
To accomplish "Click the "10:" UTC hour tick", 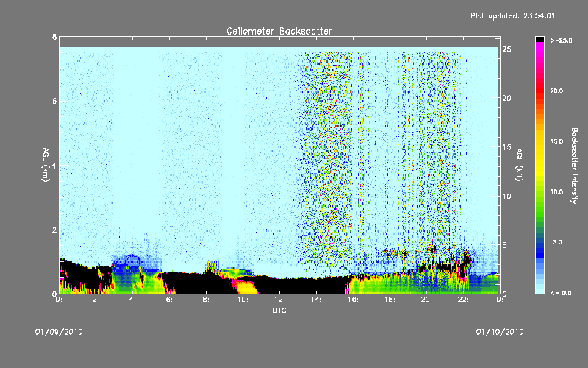I will (x=243, y=300).
